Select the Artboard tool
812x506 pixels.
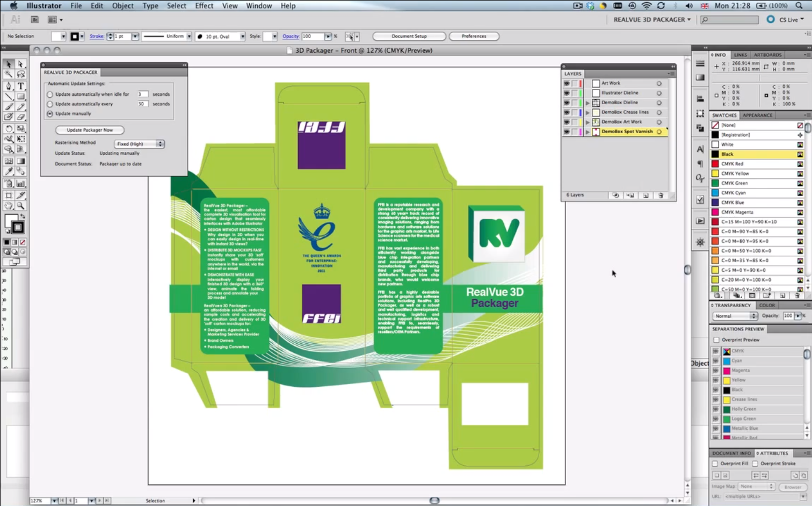pyautogui.click(x=9, y=196)
